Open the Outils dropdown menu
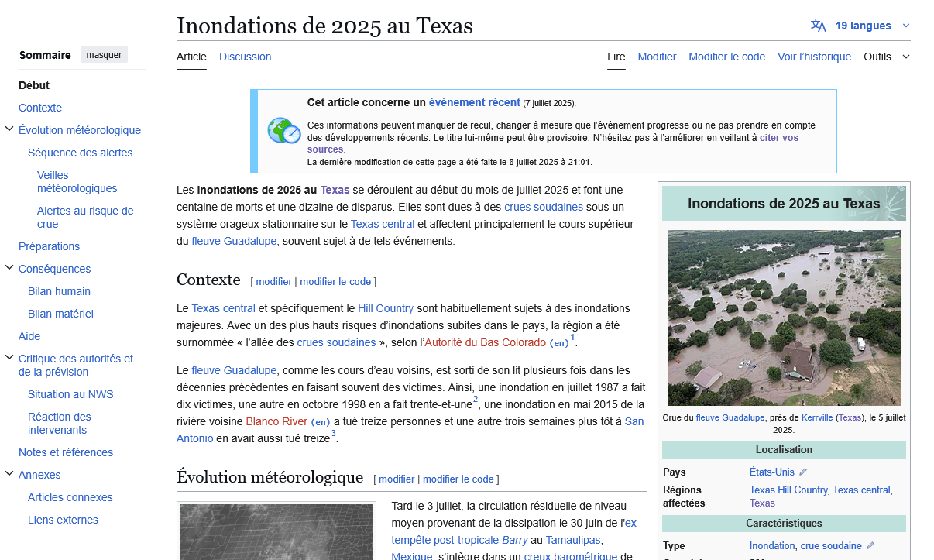Image resolution: width=934 pixels, height=560 pixels. point(887,57)
